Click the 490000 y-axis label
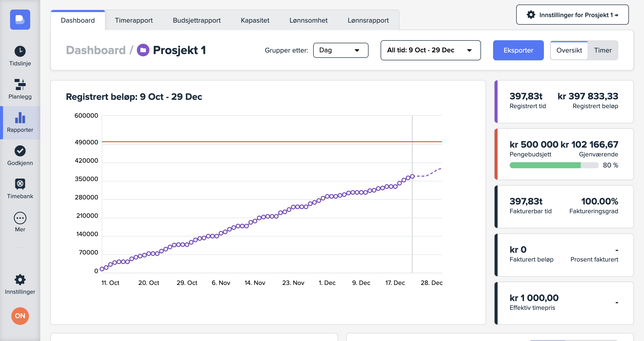This screenshot has height=341, width=644. pyautogui.click(x=86, y=142)
